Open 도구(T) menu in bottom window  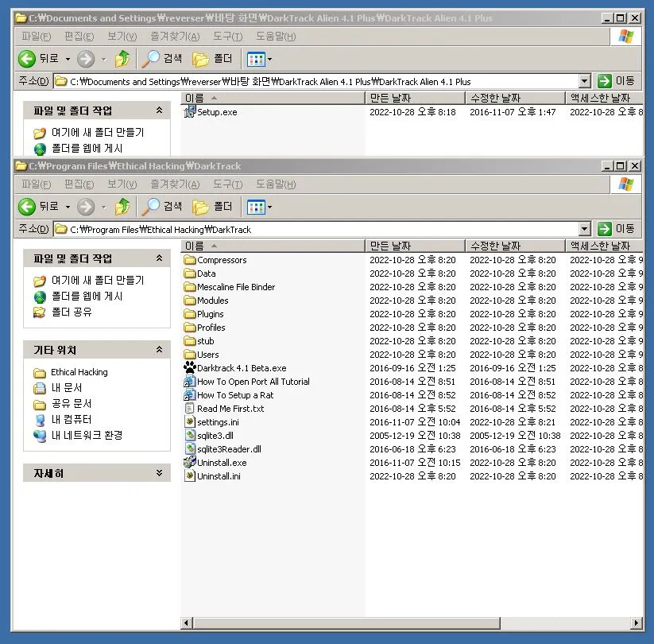pos(228,184)
